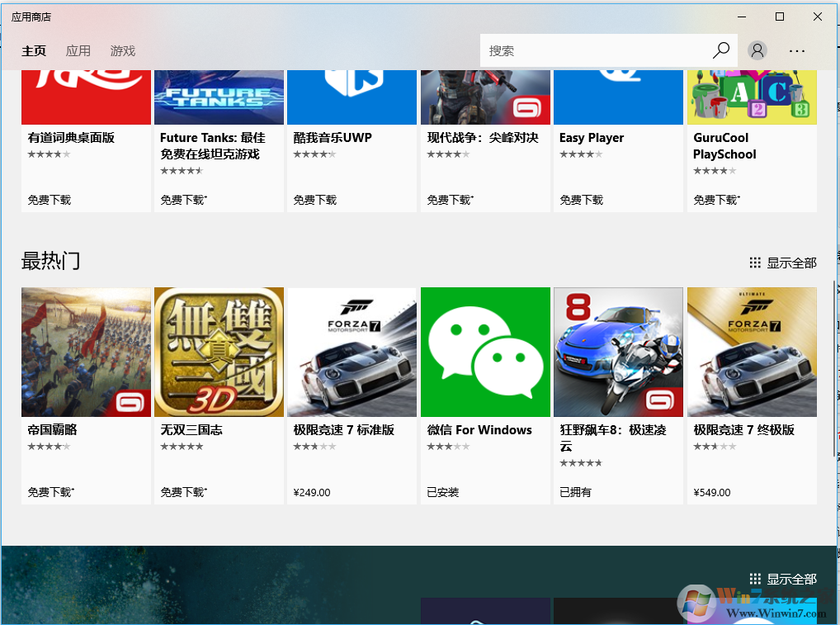Open the three-dot more options menu
The width and height of the screenshot is (840, 625).
point(796,51)
